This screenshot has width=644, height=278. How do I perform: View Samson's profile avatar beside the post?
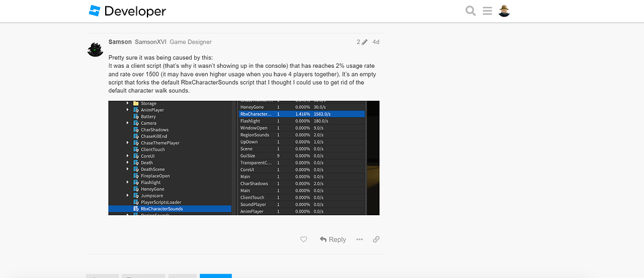95,49
